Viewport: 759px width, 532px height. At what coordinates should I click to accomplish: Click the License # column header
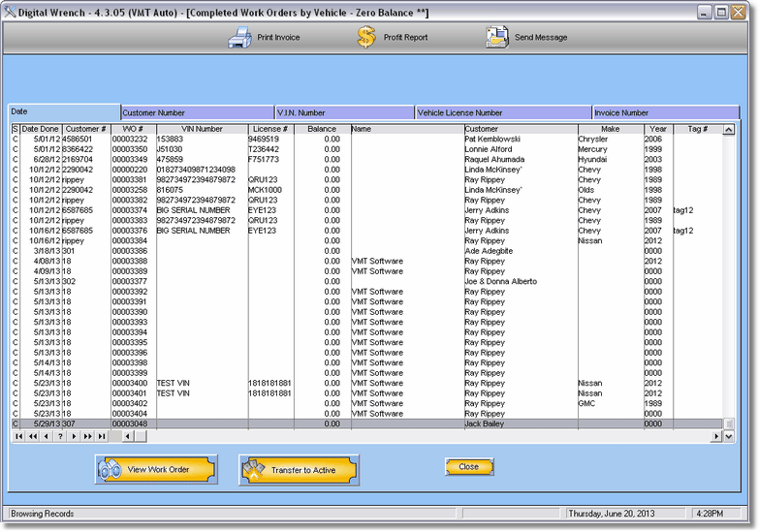pos(271,129)
